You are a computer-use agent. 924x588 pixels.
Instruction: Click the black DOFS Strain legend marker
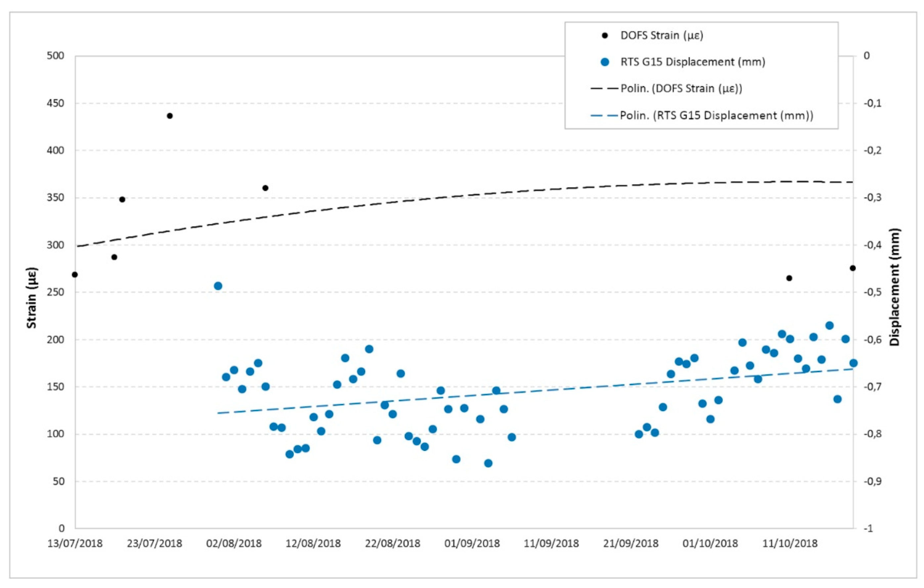click(605, 36)
